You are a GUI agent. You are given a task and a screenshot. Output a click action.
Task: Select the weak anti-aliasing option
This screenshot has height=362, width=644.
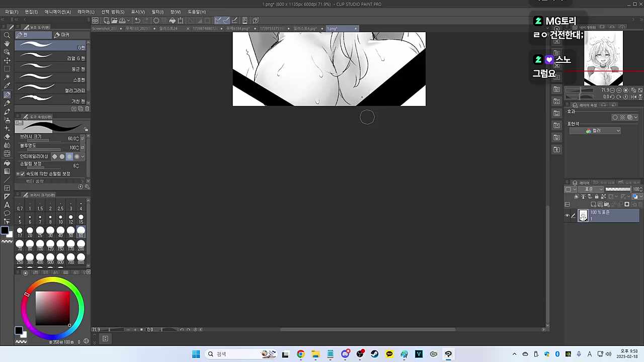tap(62, 156)
